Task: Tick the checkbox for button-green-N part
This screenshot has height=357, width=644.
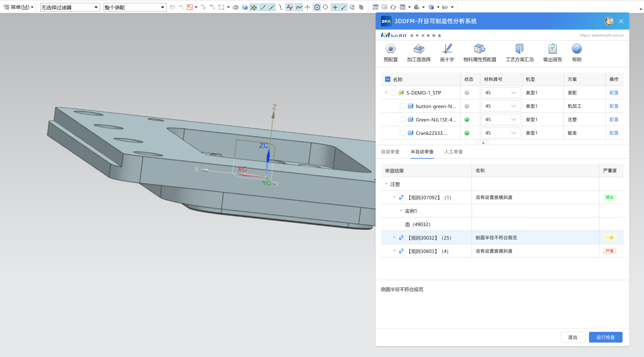Action: tap(402, 106)
